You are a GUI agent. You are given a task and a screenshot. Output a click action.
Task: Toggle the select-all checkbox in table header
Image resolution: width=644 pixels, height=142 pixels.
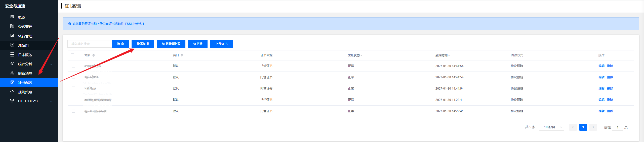72,55
